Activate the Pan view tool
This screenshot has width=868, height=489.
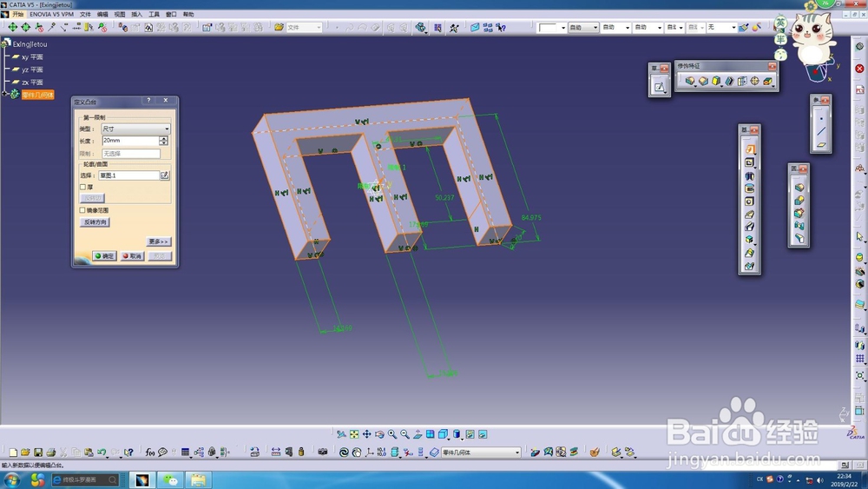pyautogui.click(x=367, y=434)
